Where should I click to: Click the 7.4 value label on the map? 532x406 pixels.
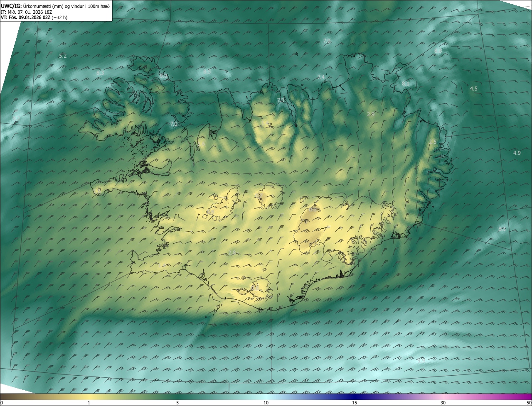pyautogui.click(x=321, y=77)
